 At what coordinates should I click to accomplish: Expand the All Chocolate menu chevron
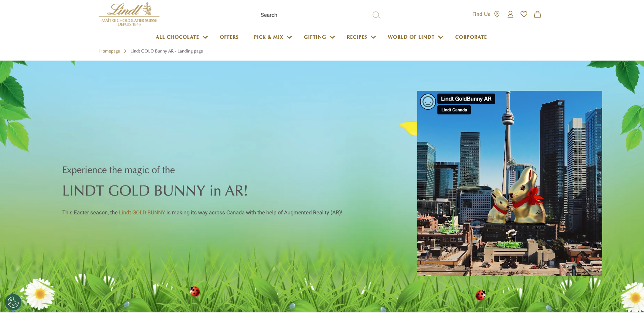205,37
